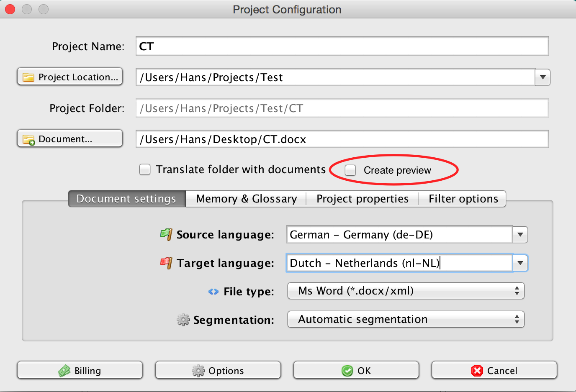The height and width of the screenshot is (392, 576).
Task: Enable Translate folder with documents checkbox
Action: click(145, 169)
